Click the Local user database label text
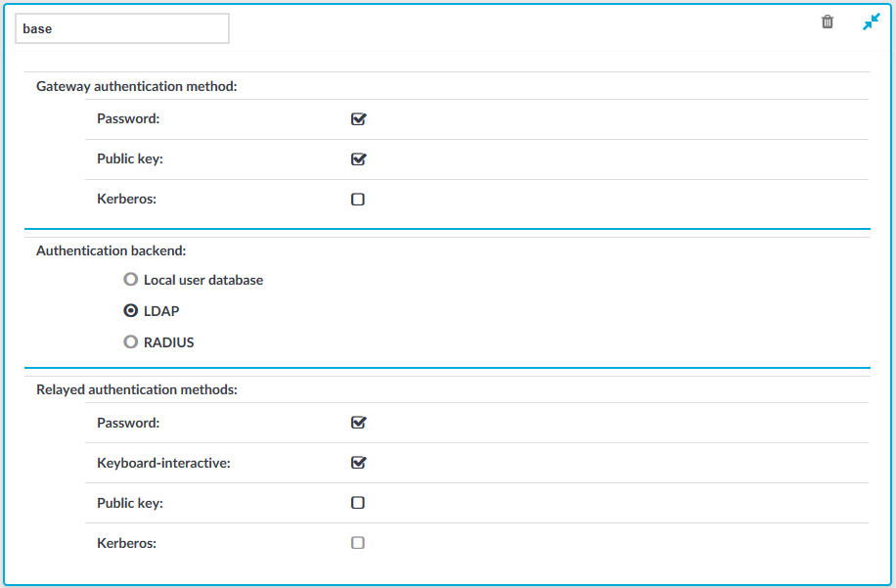The height and width of the screenshot is (588, 896). coord(203,280)
